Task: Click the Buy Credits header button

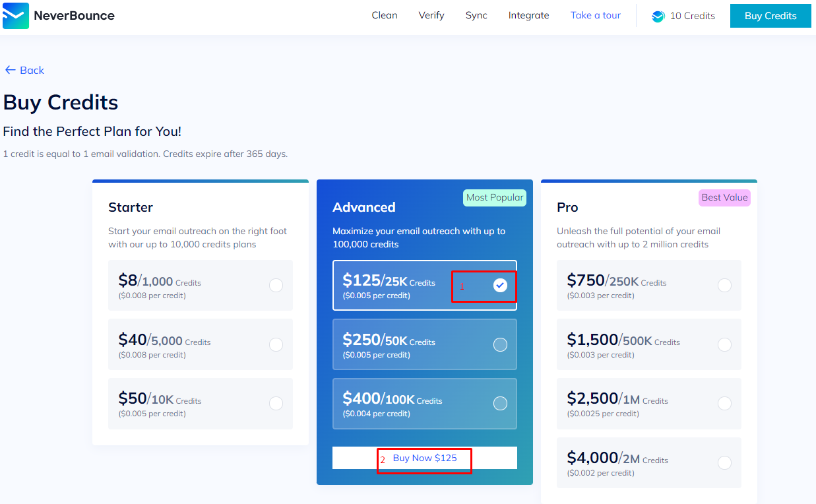Action: [770, 16]
